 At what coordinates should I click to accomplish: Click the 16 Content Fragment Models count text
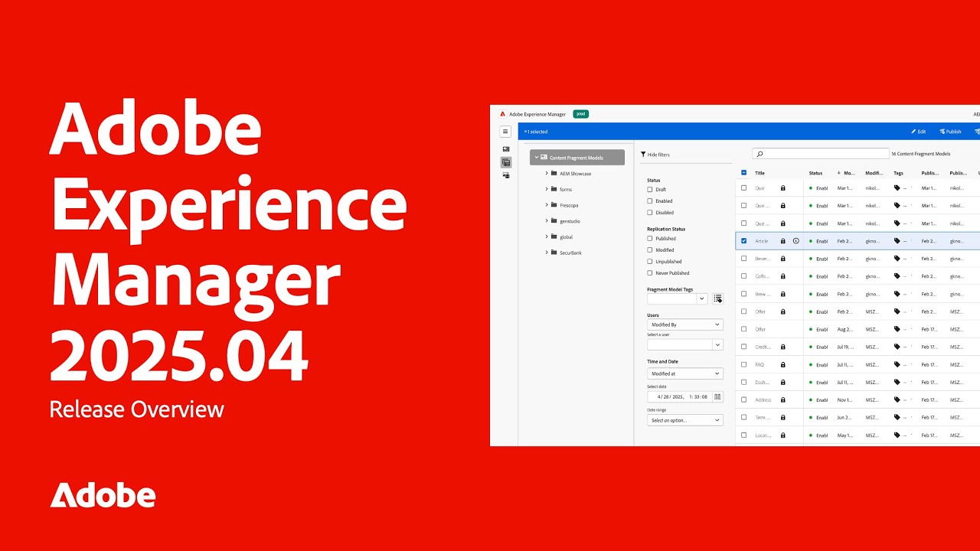click(x=920, y=154)
